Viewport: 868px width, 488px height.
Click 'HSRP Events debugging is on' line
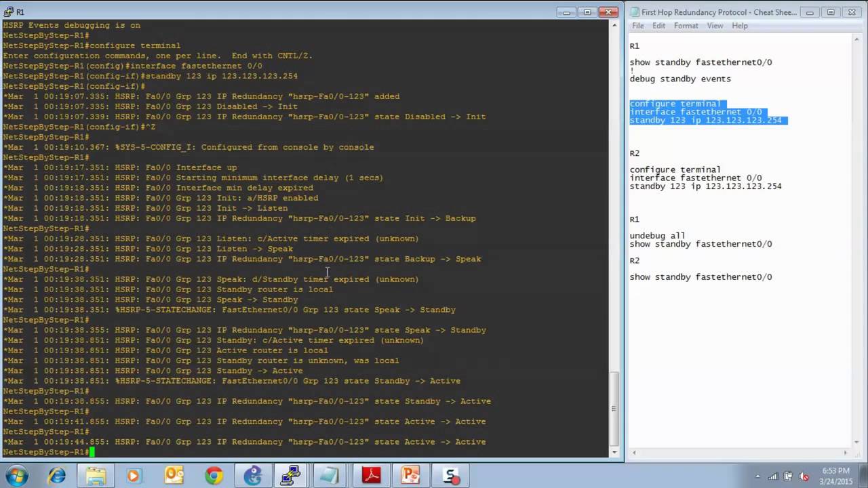click(71, 25)
